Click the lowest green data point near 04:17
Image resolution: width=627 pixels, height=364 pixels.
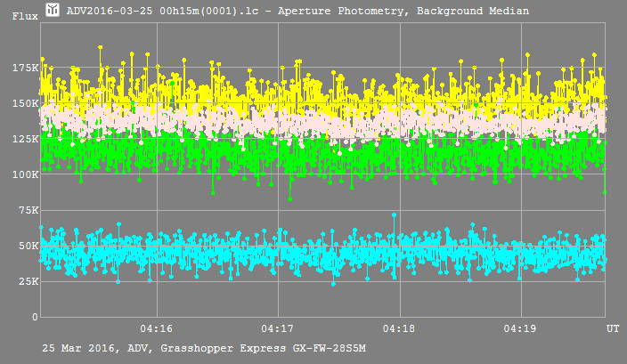click(289, 198)
